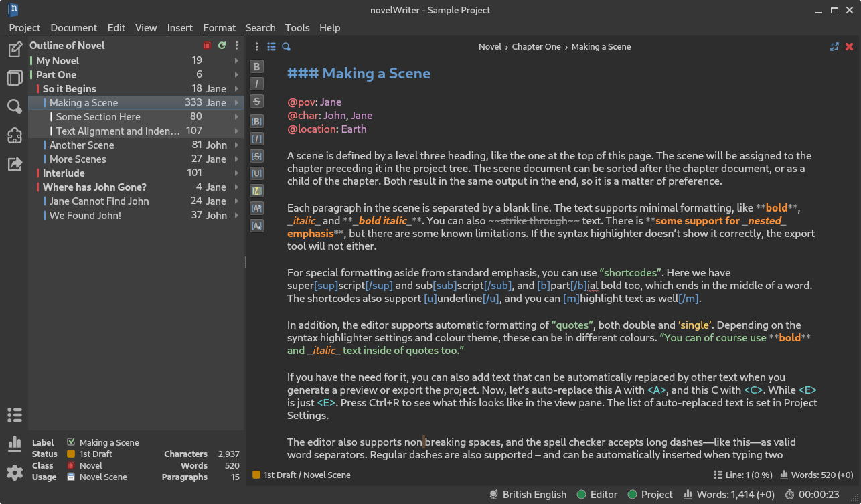This screenshot has height=504, width=861.
Task: Insert the subscript shortcode
Action: [256, 226]
